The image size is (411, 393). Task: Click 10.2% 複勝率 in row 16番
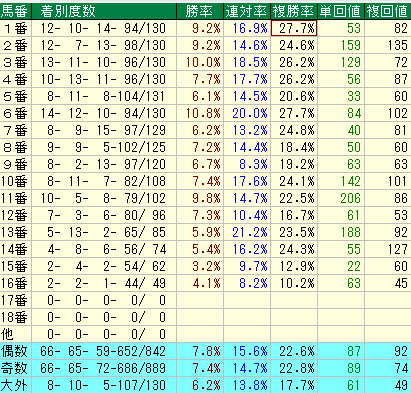[294, 283]
